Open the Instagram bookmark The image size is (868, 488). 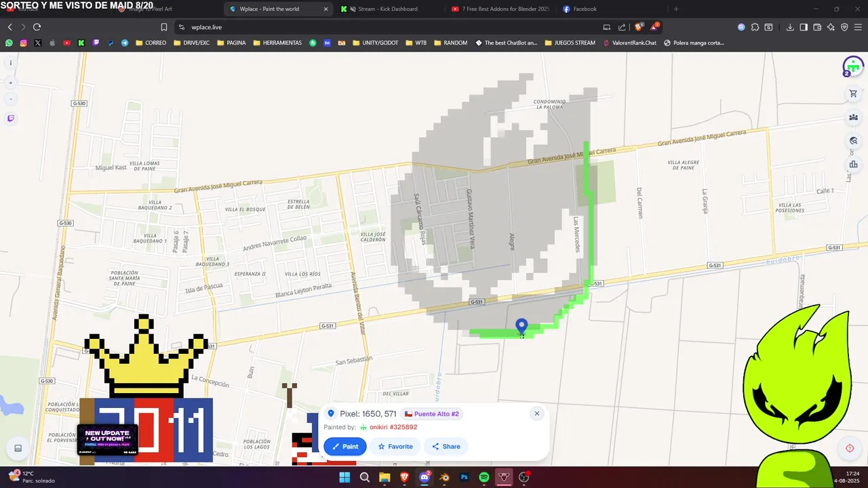(23, 43)
